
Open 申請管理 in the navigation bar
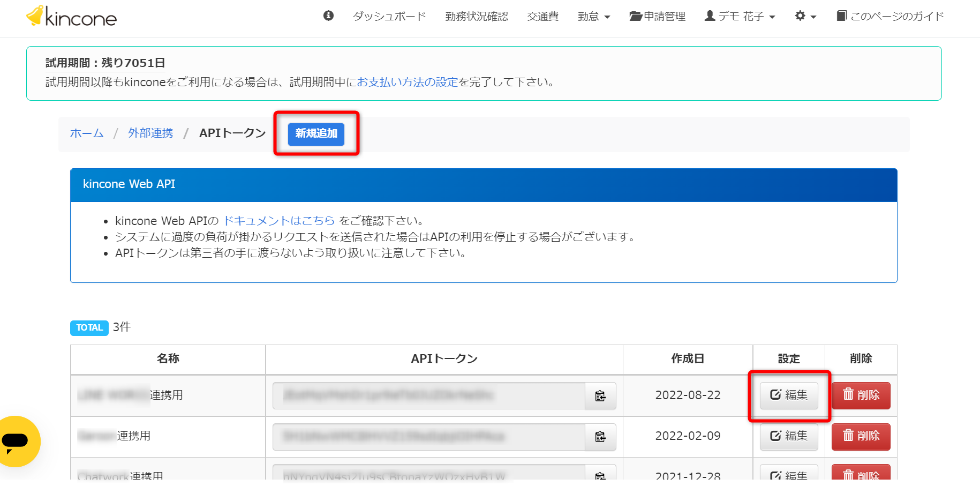tap(658, 17)
